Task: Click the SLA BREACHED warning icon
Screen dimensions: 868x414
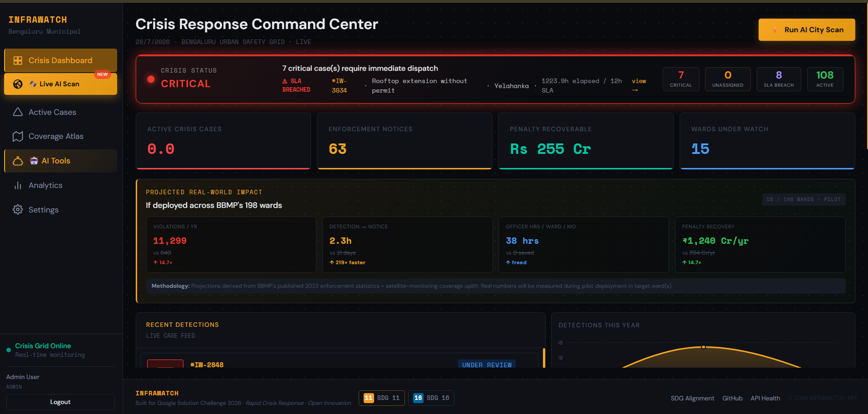Action: click(x=285, y=81)
